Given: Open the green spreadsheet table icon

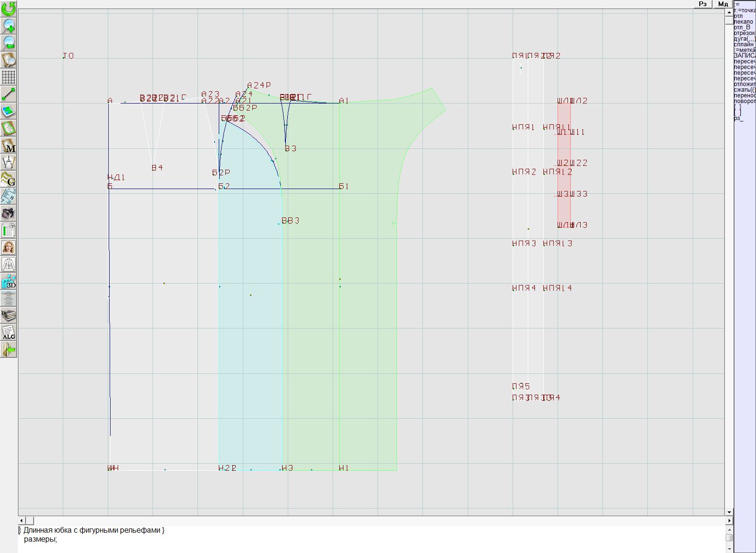Looking at the screenshot, I should (9, 230).
